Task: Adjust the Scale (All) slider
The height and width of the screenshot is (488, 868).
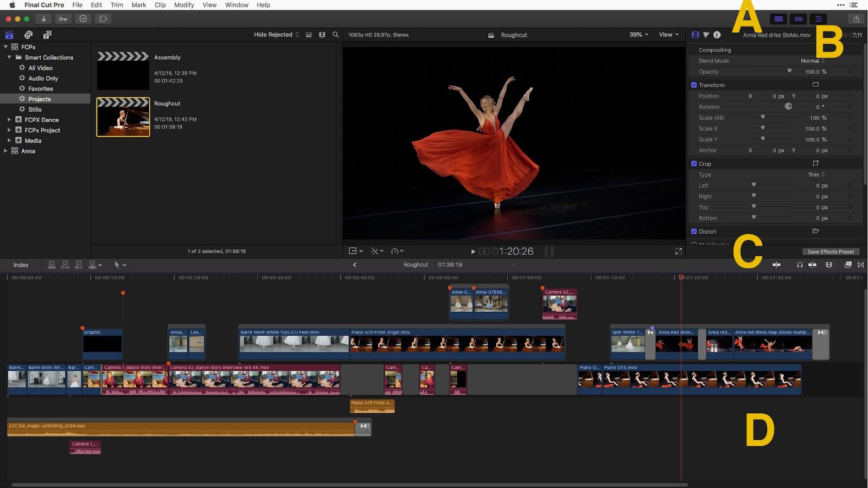Action: (x=772, y=118)
